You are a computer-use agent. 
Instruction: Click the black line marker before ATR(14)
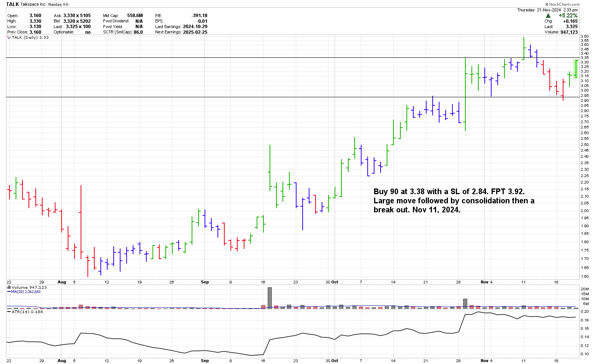[x=9, y=312]
